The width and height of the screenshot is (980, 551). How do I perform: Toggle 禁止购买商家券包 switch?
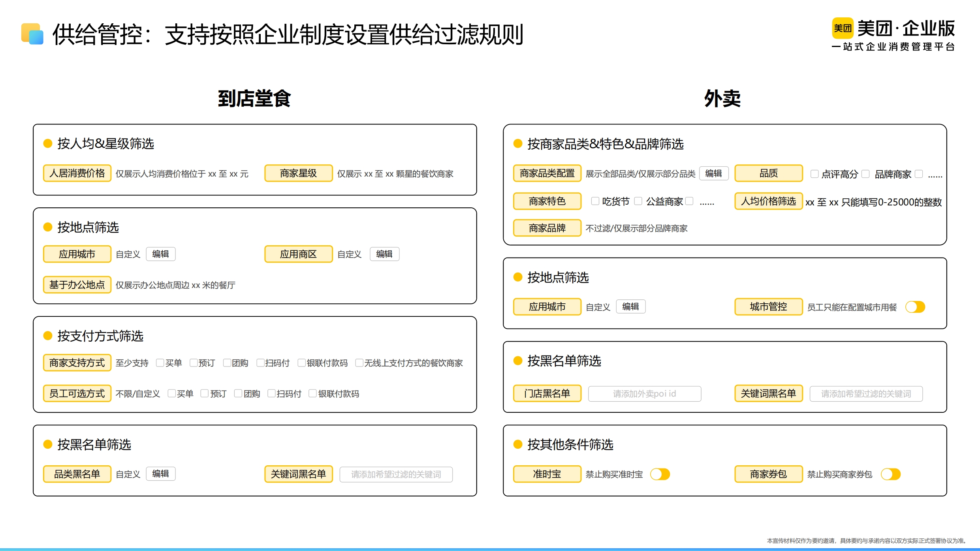coord(891,474)
